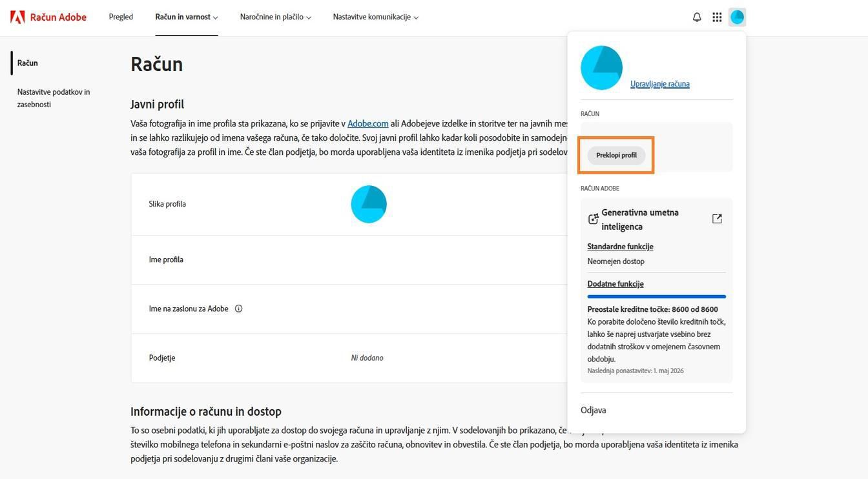Open Nastavitve podatkov in zasebnosti

pos(54,98)
